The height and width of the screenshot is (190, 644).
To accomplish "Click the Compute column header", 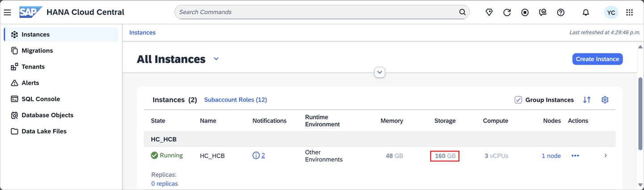I will tap(496, 121).
